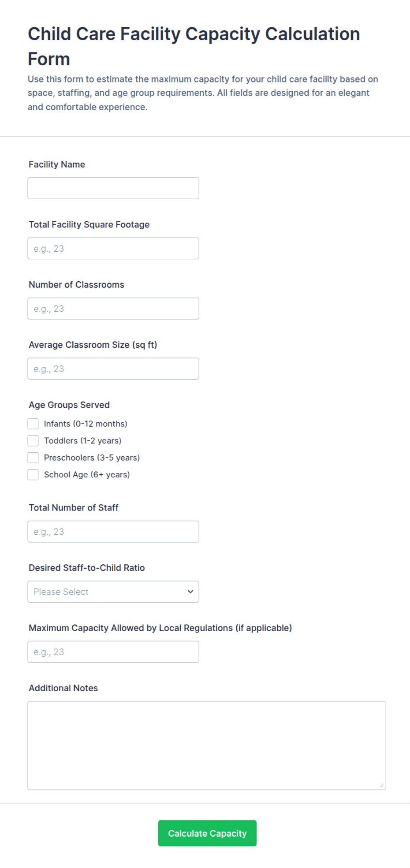Click the Facility Name text field
This screenshot has height=868, width=410.
click(113, 188)
